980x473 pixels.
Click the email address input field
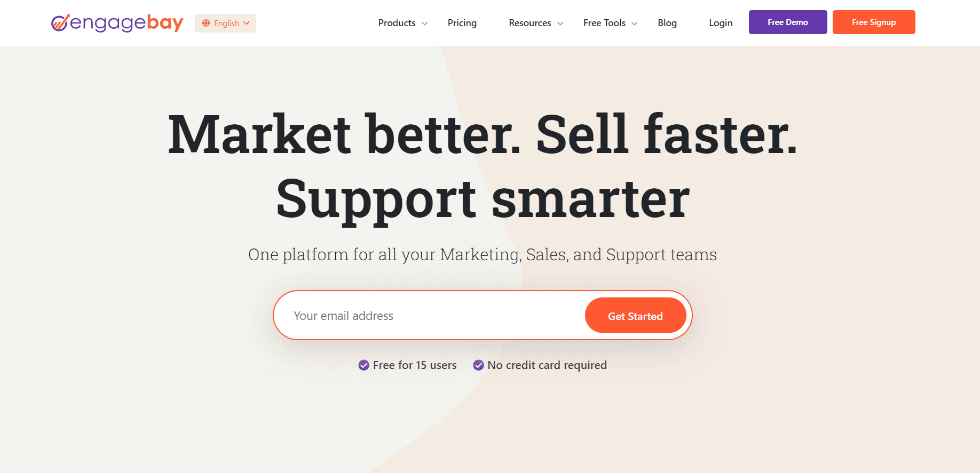click(x=427, y=315)
